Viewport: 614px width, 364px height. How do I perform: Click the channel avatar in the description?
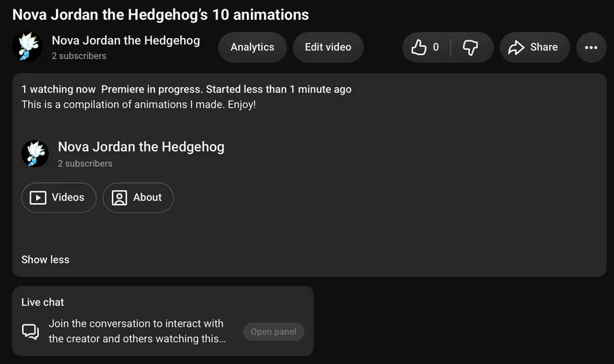[x=35, y=154]
